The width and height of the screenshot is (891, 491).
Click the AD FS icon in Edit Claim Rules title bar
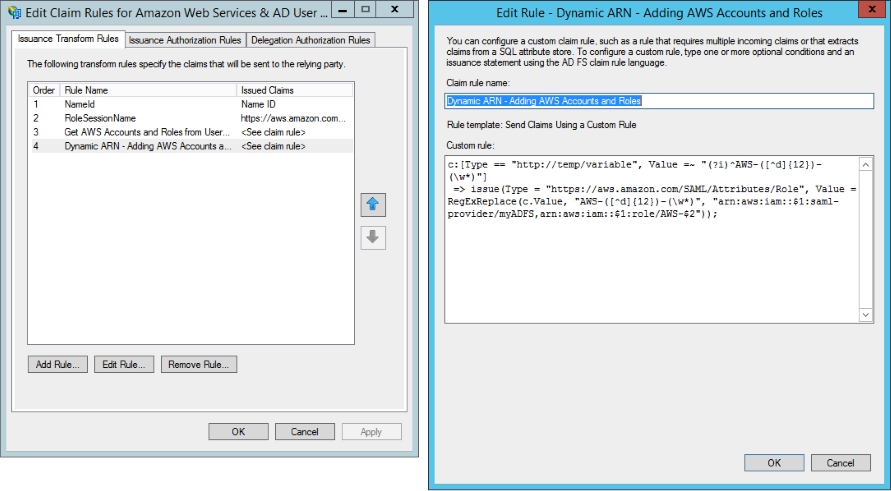point(14,12)
